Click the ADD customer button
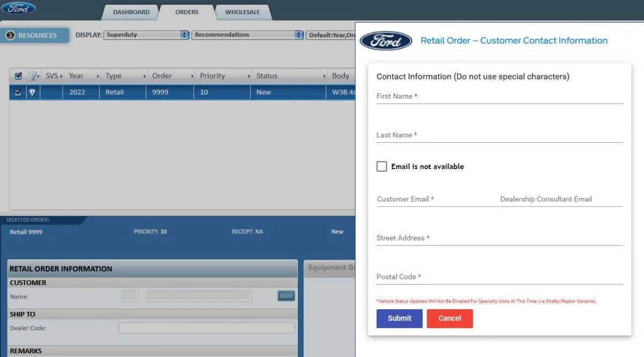This screenshot has height=357, width=644. point(286,296)
